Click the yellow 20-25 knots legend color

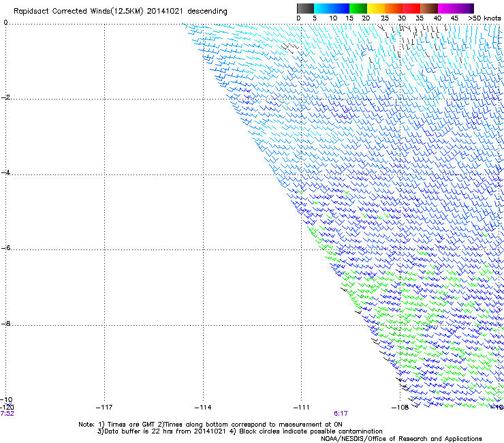(x=375, y=8)
